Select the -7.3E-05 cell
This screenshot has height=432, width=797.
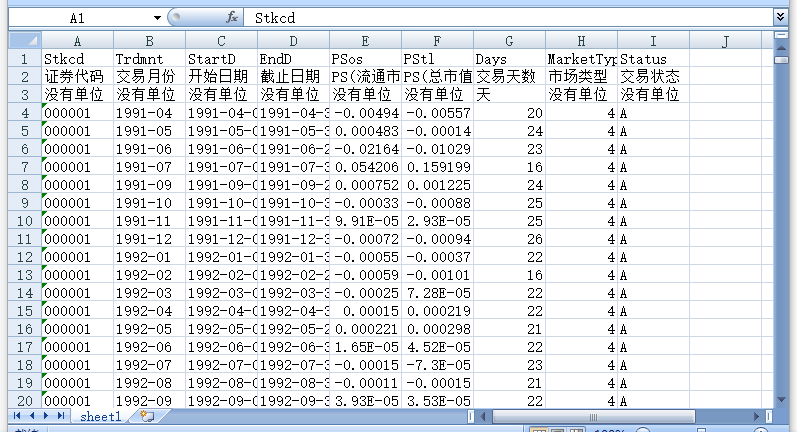[x=437, y=365]
